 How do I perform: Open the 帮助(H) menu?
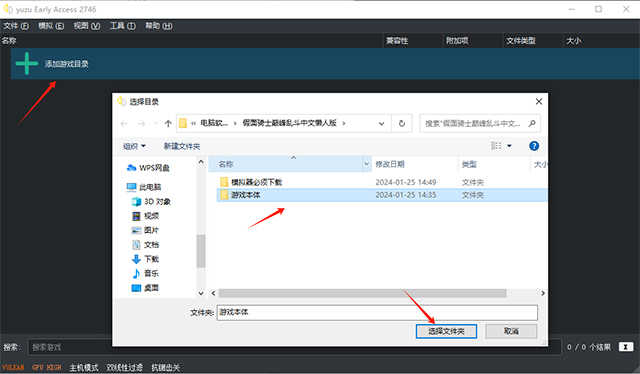click(x=158, y=26)
